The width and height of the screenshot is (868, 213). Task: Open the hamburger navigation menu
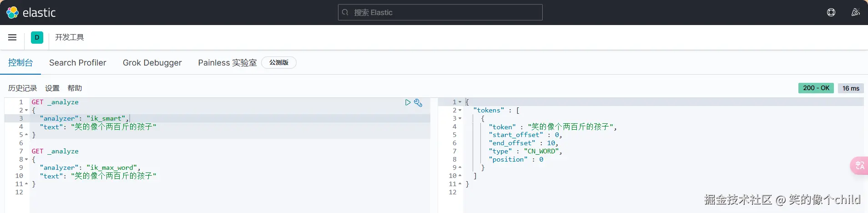tap(12, 37)
